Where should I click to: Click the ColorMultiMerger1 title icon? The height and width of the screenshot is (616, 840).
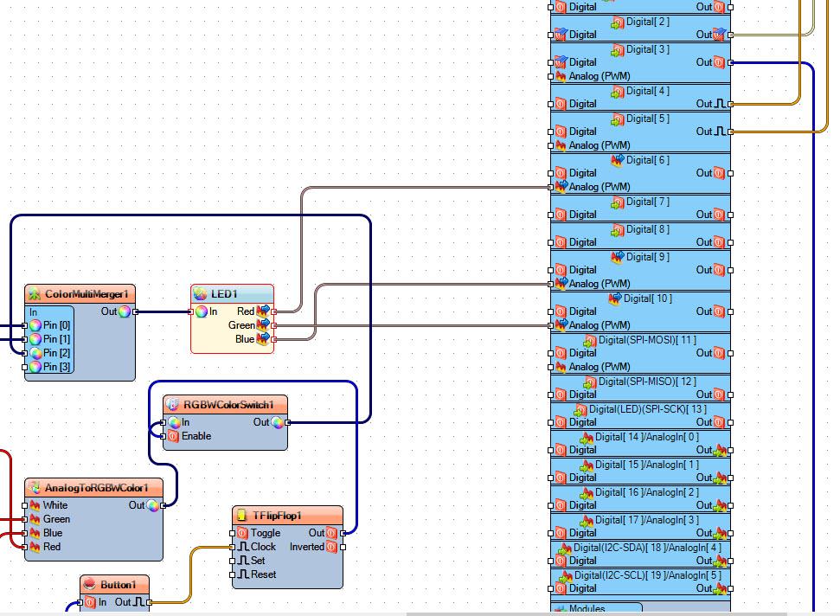pyautogui.click(x=35, y=293)
